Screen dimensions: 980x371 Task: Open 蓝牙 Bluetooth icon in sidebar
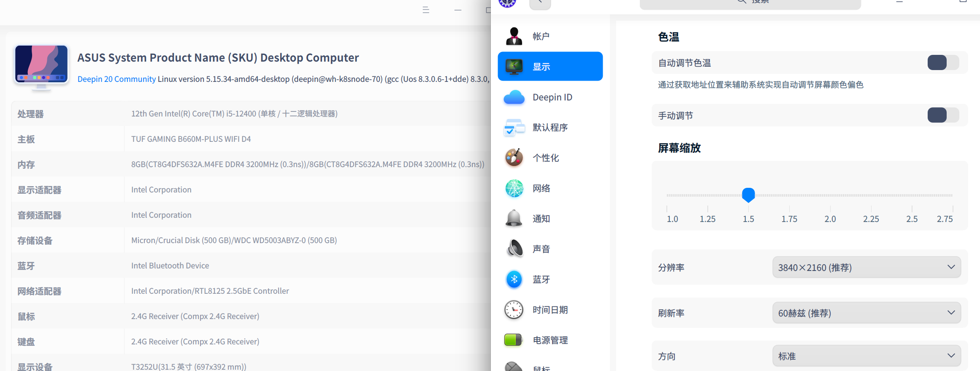(x=514, y=279)
